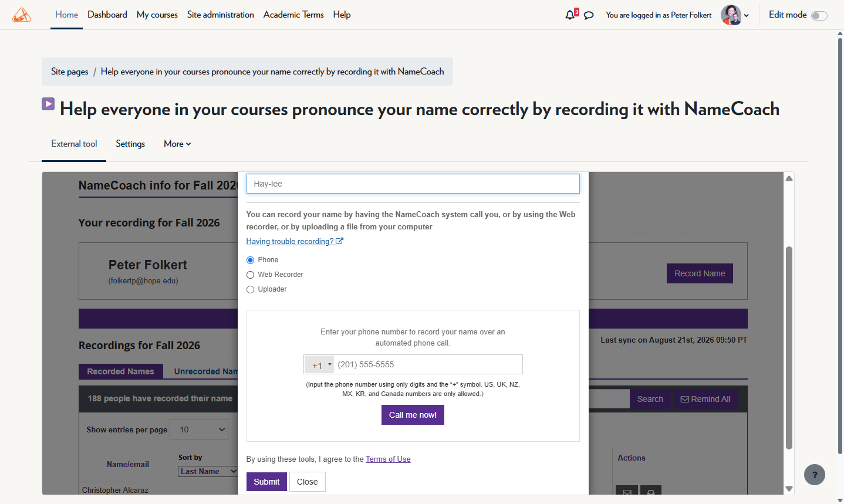Open My courses menu item
This screenshot has height=504, width=844.
point(157,15)
